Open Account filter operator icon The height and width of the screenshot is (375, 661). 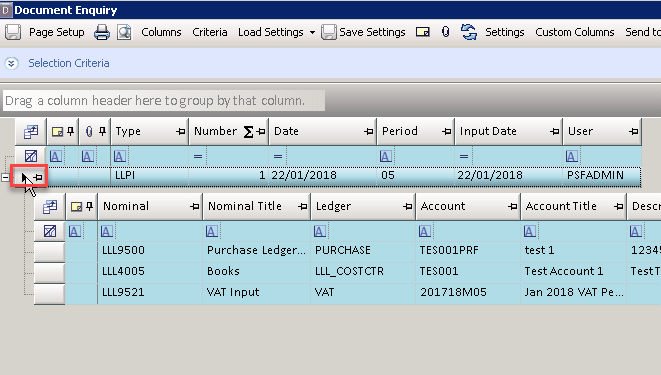point(425,231)
